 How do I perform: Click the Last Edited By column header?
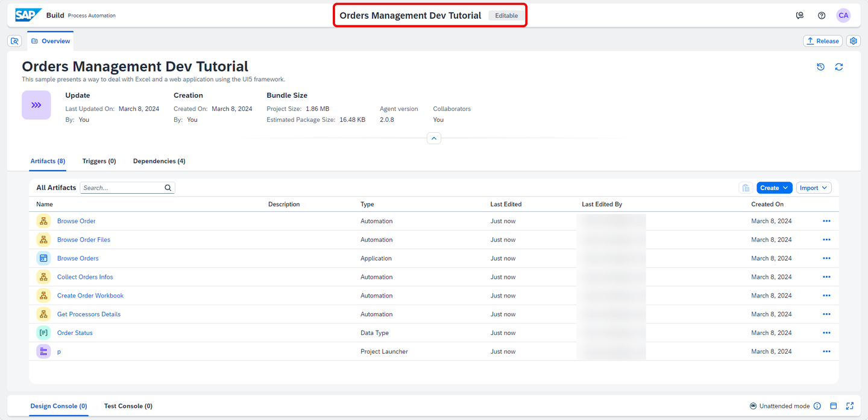point(602,205)
